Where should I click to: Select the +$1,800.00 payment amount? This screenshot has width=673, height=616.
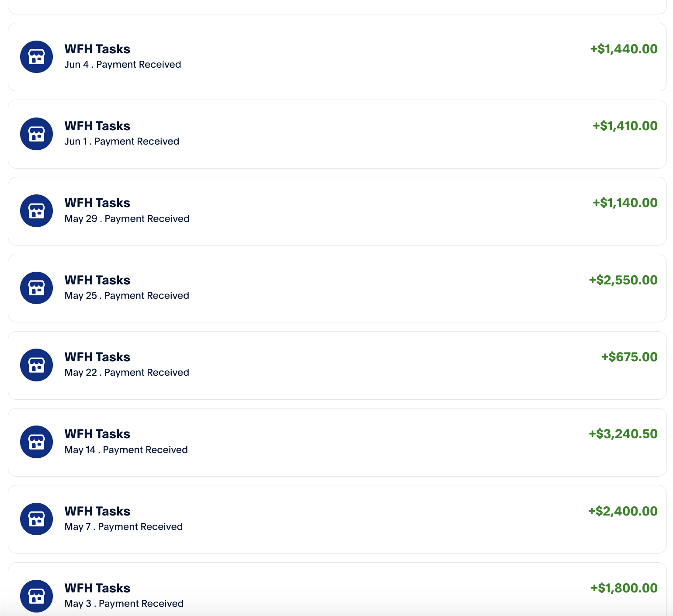click(624, 588)
